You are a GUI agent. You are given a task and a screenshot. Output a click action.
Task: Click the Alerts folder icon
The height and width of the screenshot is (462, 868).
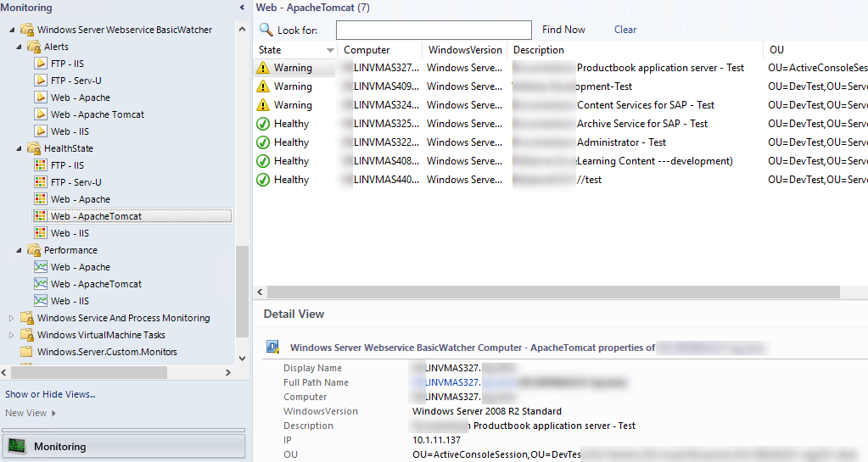pos(34,47)
